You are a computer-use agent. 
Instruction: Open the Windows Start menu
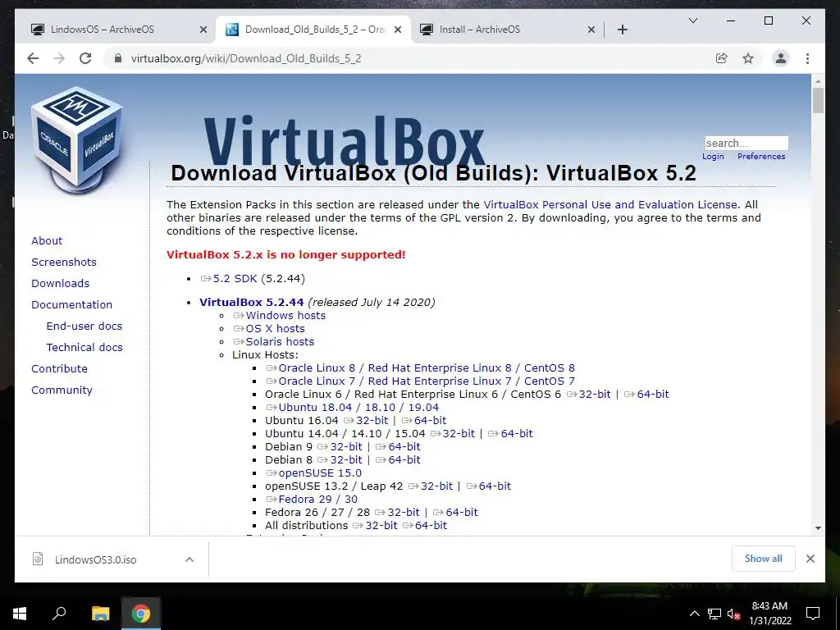tap(20, 614)
